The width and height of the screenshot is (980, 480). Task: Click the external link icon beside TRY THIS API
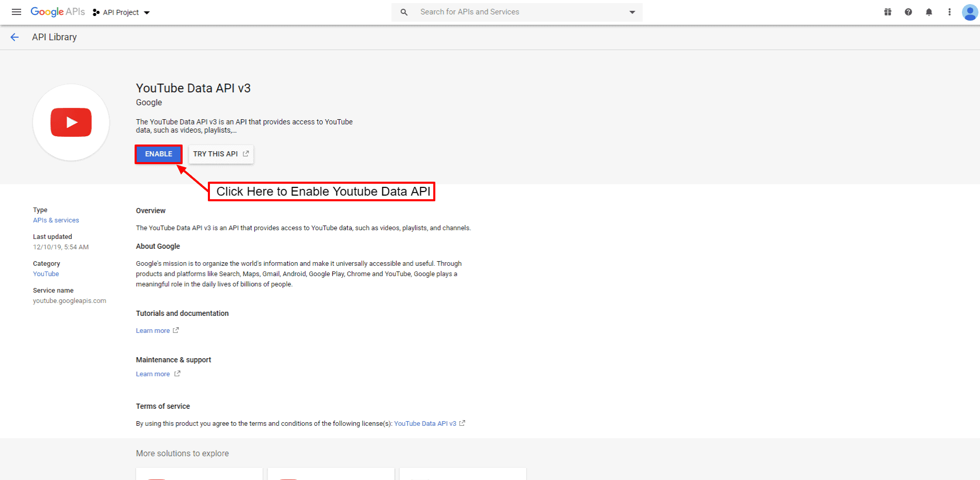tap(246, 154)
